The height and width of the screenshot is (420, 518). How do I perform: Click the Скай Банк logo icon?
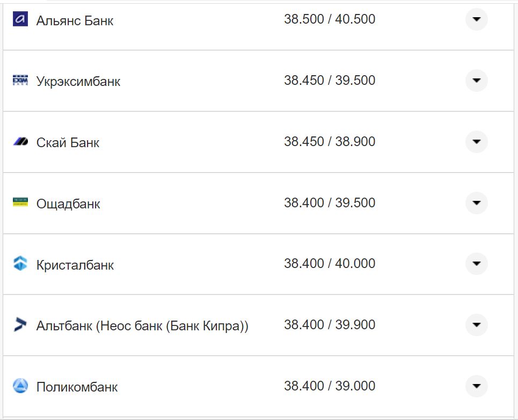coord(20,142)
